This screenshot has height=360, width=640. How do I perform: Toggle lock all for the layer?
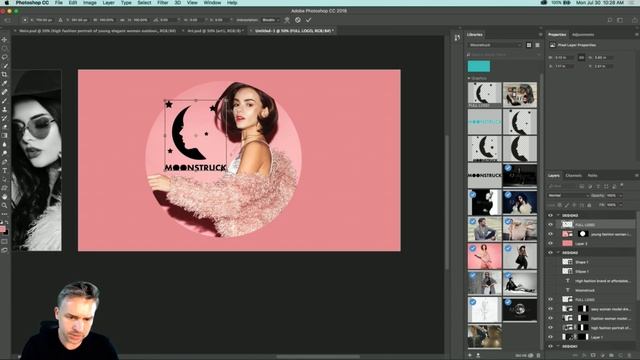pos(589,205)
